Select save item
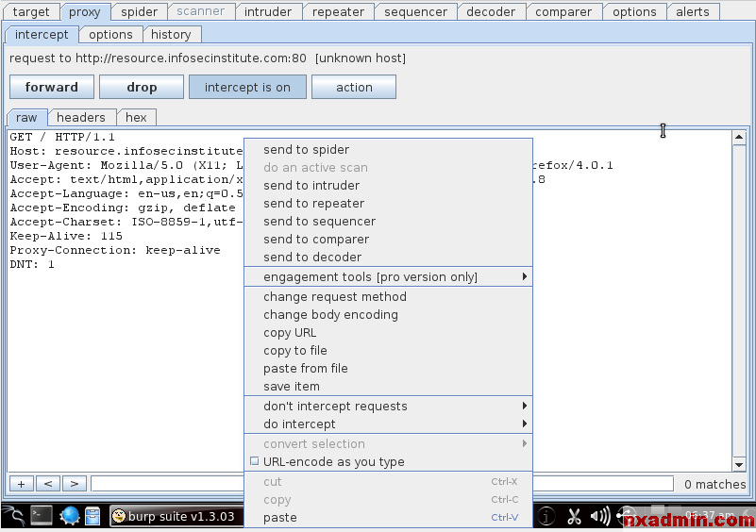The image size is (756, 532). [x=388, y=387]
